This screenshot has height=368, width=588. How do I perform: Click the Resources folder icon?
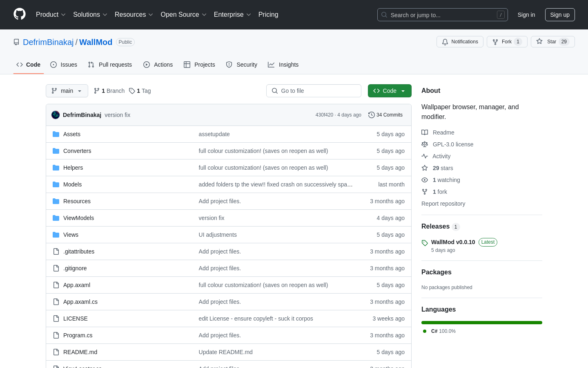(56, 201)
